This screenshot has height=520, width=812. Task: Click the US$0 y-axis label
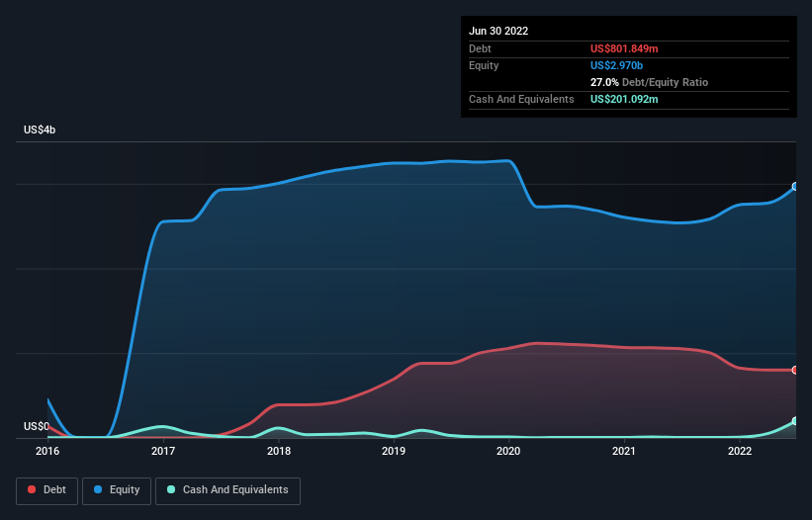pos(37,426)
